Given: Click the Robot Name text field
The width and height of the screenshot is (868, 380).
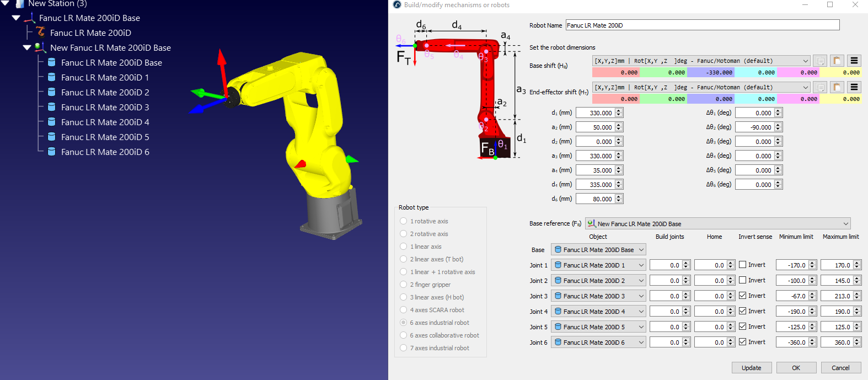Looking at the screenshot, I should tap(702, 25).
